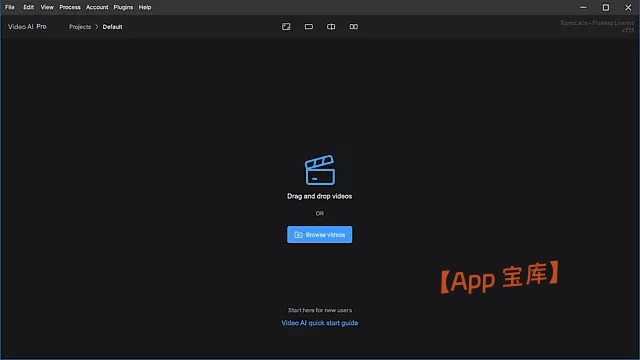The width and height of the screenshot is (640, 360).
Task: Open the Help menu
Action: [x=145, y=7]
